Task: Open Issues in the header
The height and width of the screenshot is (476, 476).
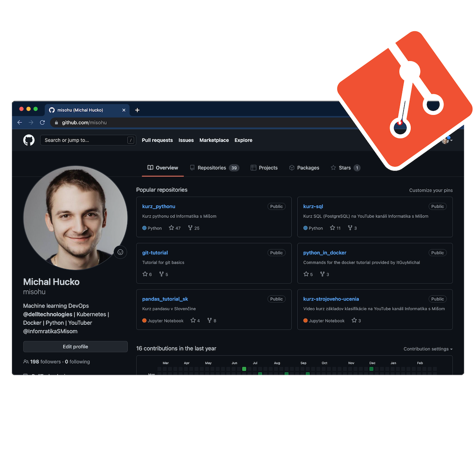Action: 186,140
